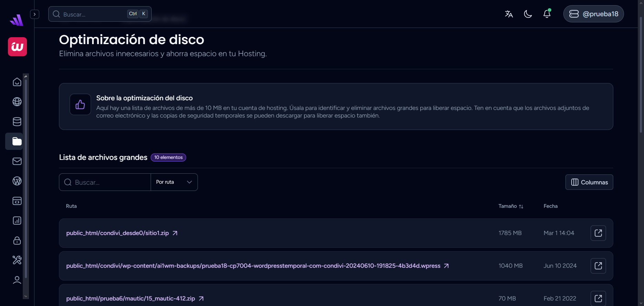This screenshot has height=306, width=644.
Task: Open the Home icon in sidebar
Action: point(17,82)
